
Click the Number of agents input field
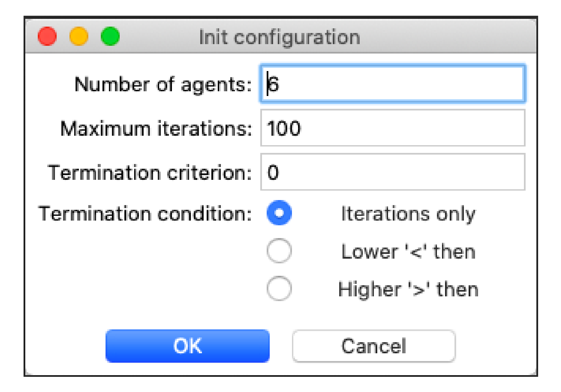click(x=393, y=84)
